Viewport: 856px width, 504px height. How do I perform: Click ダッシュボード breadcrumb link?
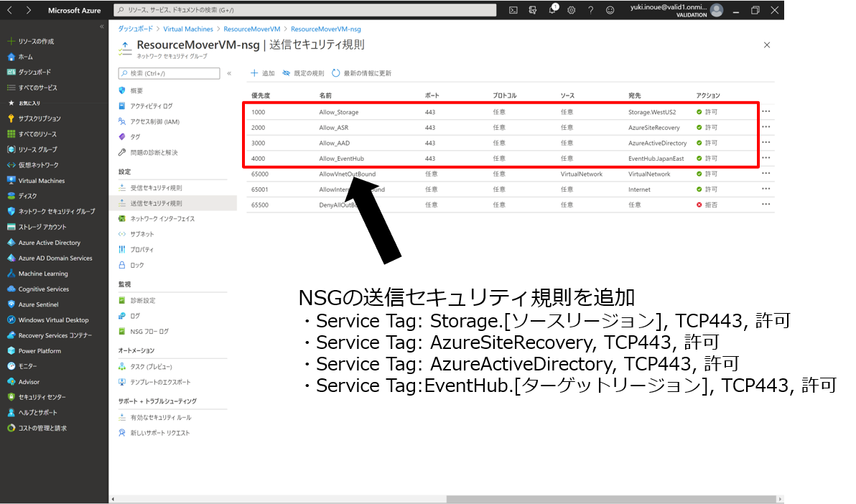(x=136, y=29)
